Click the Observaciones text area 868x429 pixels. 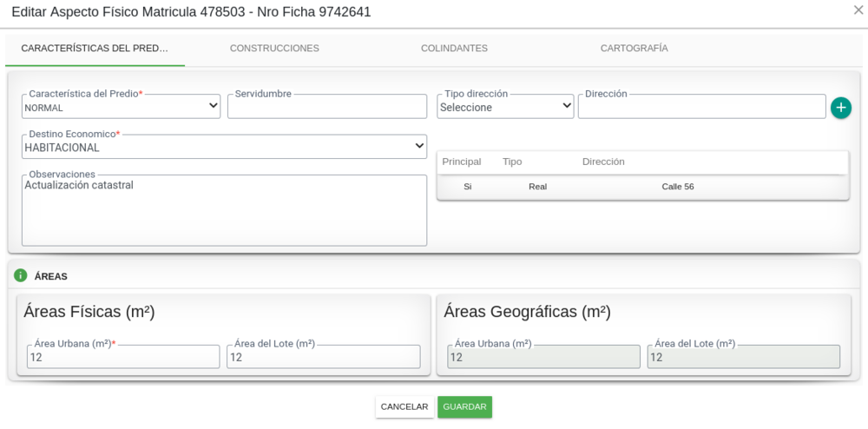coord(224,213)
